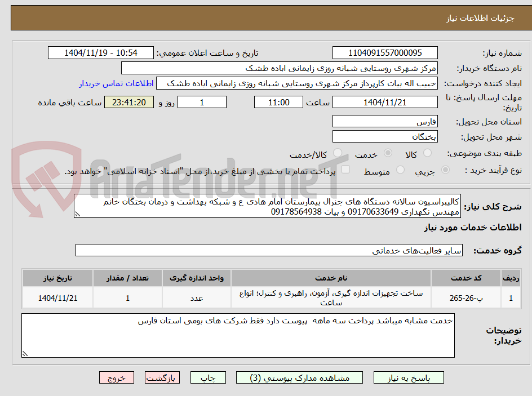Click the remaining time field 23:41:20
The image size is (532, 396).
click(129, 102)
